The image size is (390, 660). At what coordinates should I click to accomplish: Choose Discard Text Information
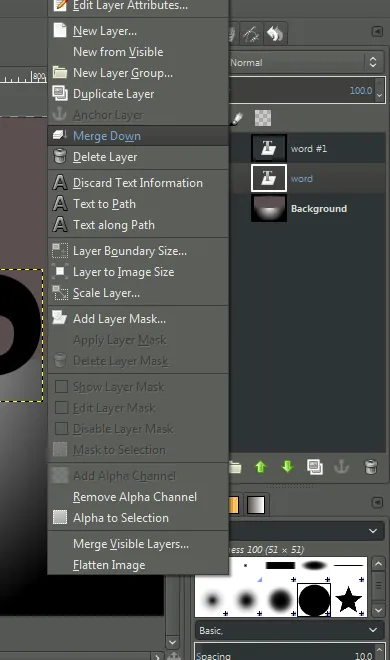point(138,183)
